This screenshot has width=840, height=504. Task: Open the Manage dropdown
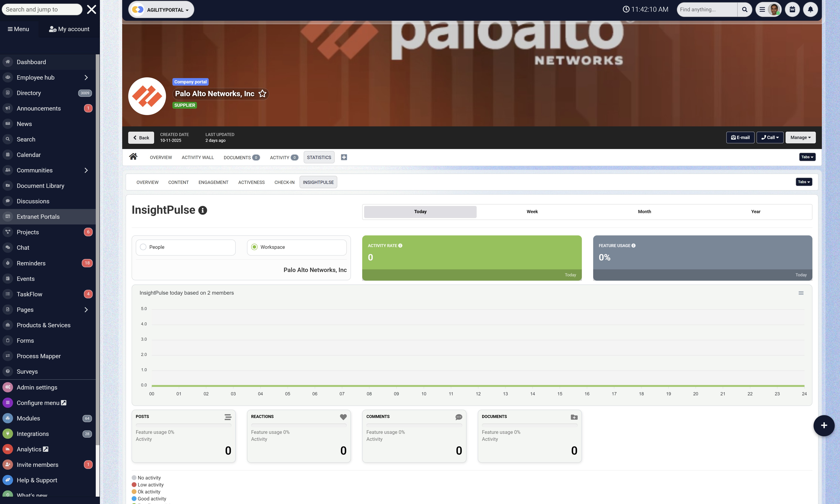point(800,138)
